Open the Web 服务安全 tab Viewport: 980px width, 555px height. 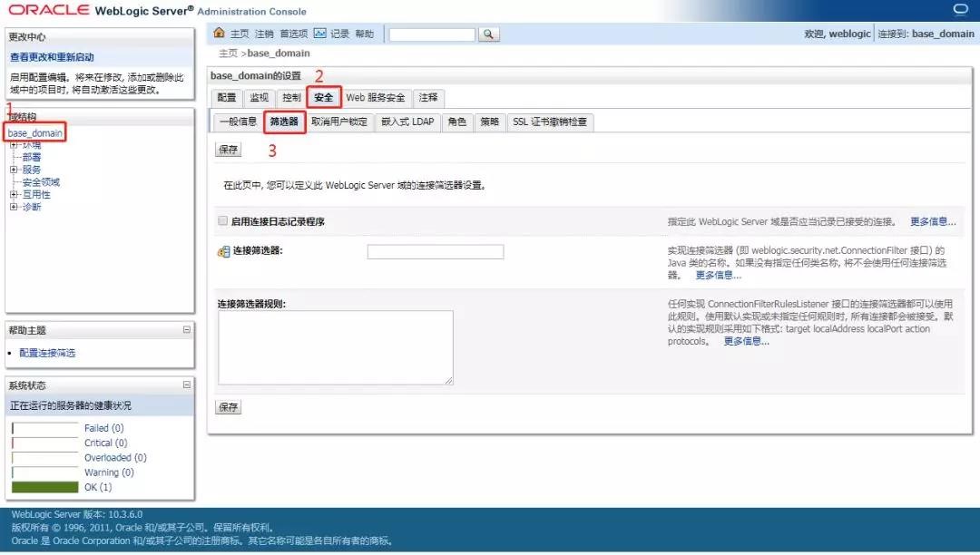point(376,97)
